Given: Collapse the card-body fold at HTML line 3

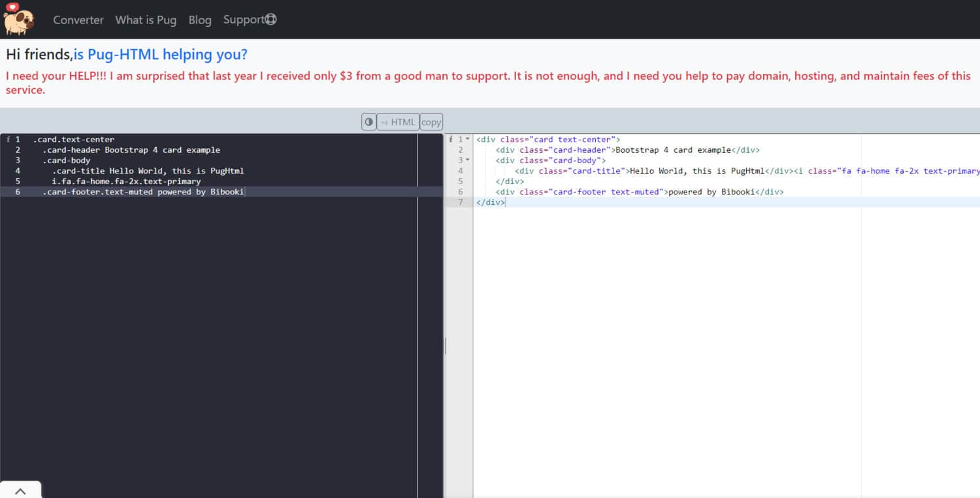Looking at the screenshot, I should point(467,160).
